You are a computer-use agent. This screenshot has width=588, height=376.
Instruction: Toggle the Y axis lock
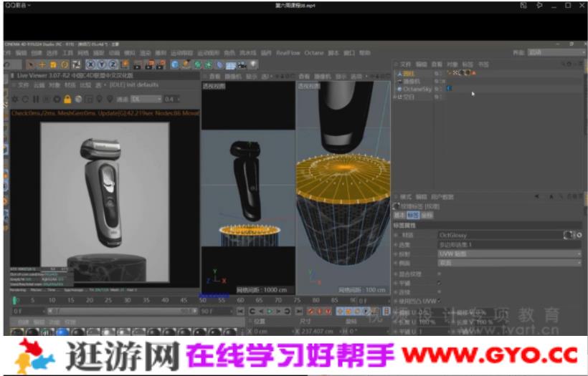102,64
